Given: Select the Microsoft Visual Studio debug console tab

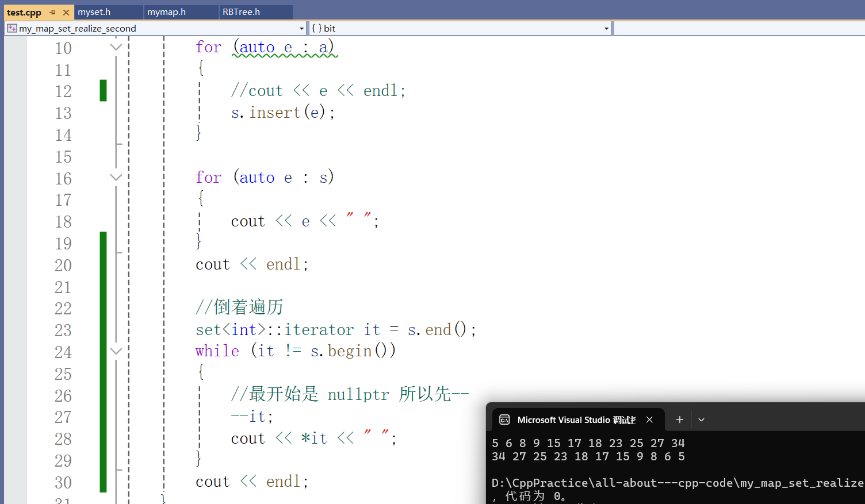Looking at the screenshot, I should point(578,420).
